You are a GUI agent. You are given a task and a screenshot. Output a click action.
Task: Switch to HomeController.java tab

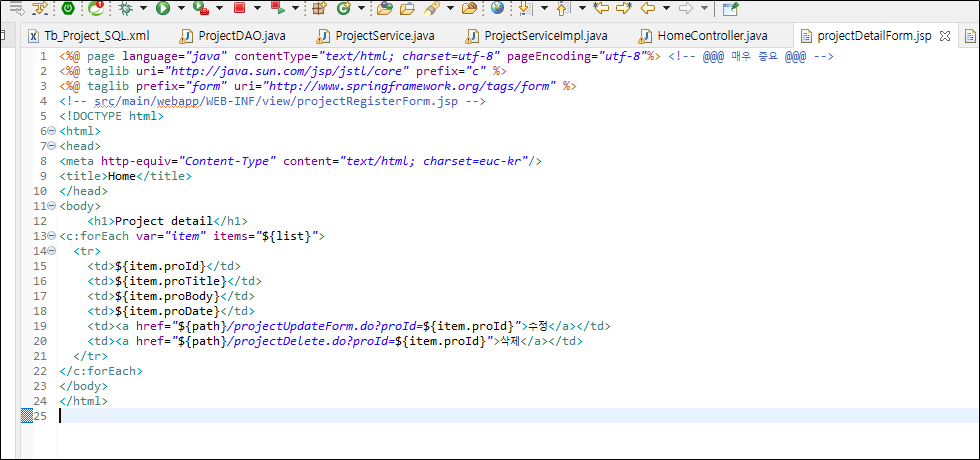704,36
